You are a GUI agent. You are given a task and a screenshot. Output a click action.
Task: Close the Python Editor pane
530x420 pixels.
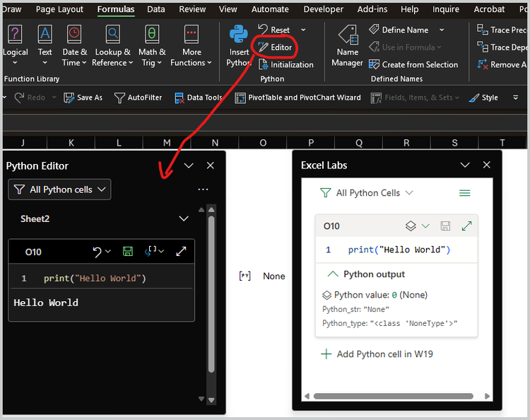[x=211, y=165]
